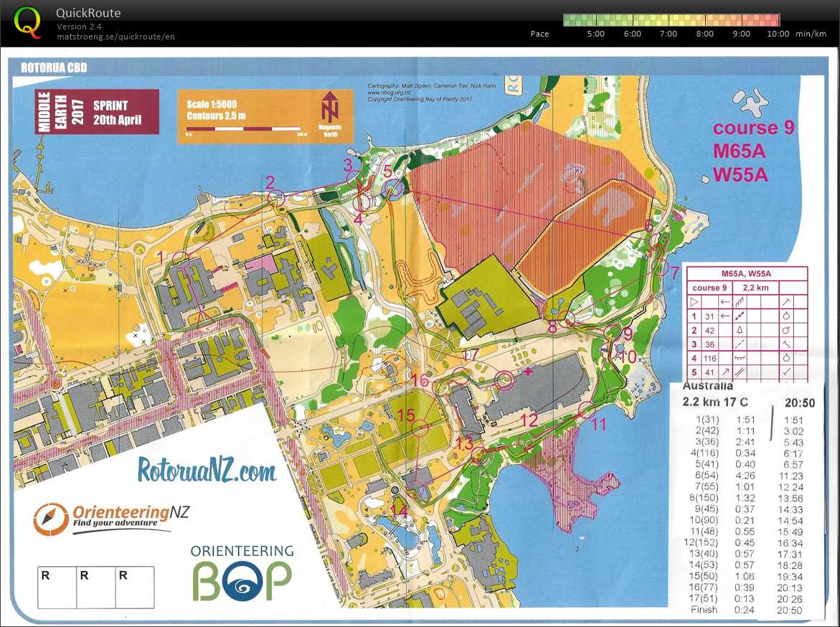Click the Finish split time row
This screenshot has height=627, width=840.
click(x=746, y=610)
